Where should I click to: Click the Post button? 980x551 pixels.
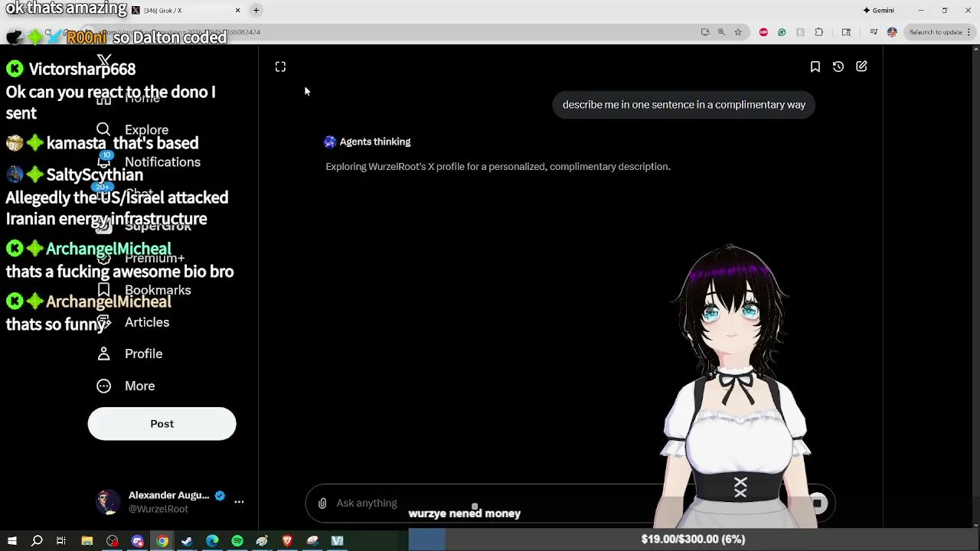162,424
